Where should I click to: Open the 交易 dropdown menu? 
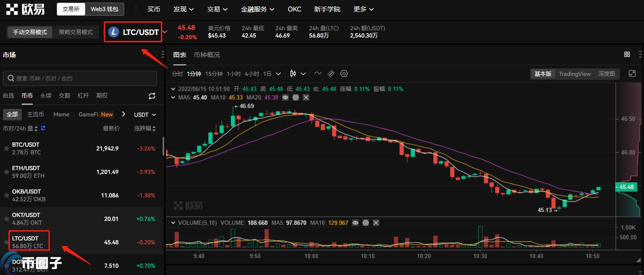click(217, 9)
